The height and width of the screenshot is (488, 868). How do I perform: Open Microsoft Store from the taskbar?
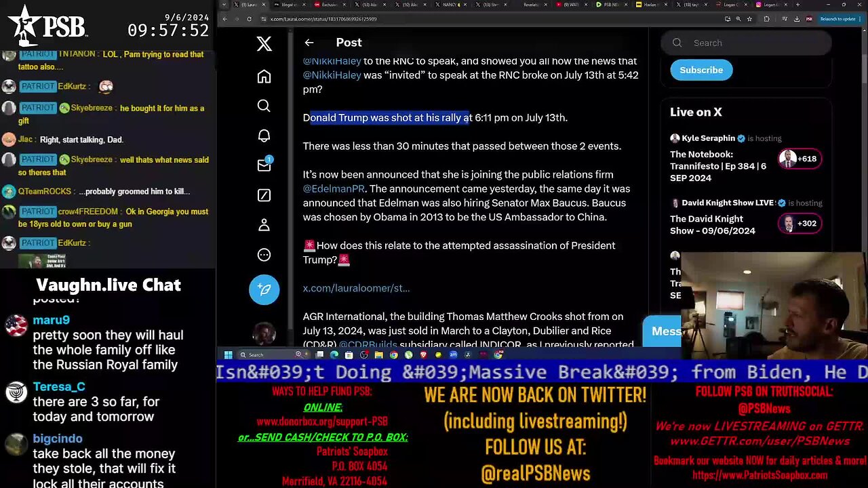click(349, 354)
